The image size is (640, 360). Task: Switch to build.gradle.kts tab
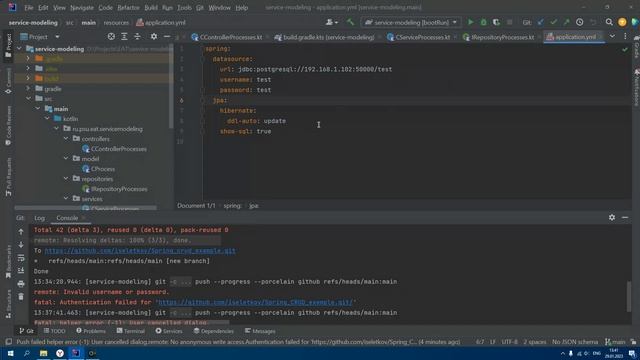pyautogui.click(x=325, y=37)
